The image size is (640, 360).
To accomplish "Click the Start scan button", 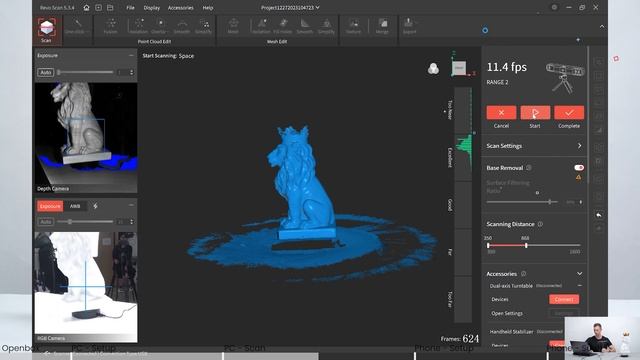I will pos(535,113).
